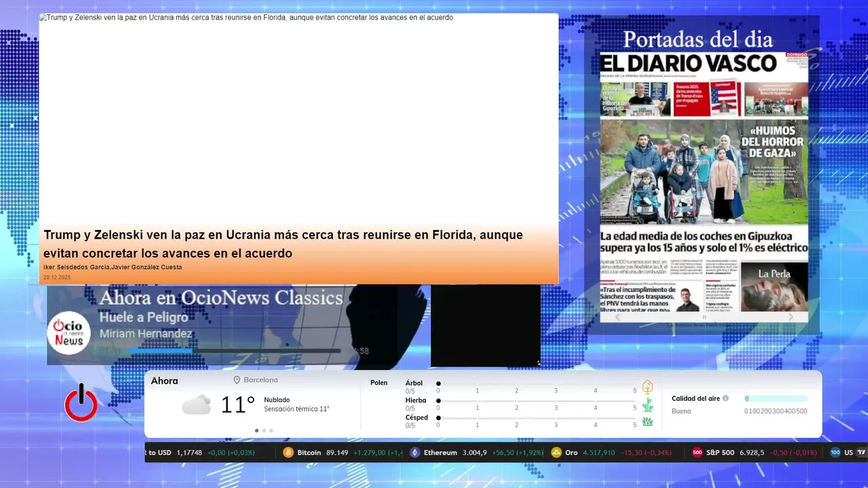The width and height of the screenshot is (868, 488).
Task: Click Sensación térmica 11° text
Action: point(296,409)
